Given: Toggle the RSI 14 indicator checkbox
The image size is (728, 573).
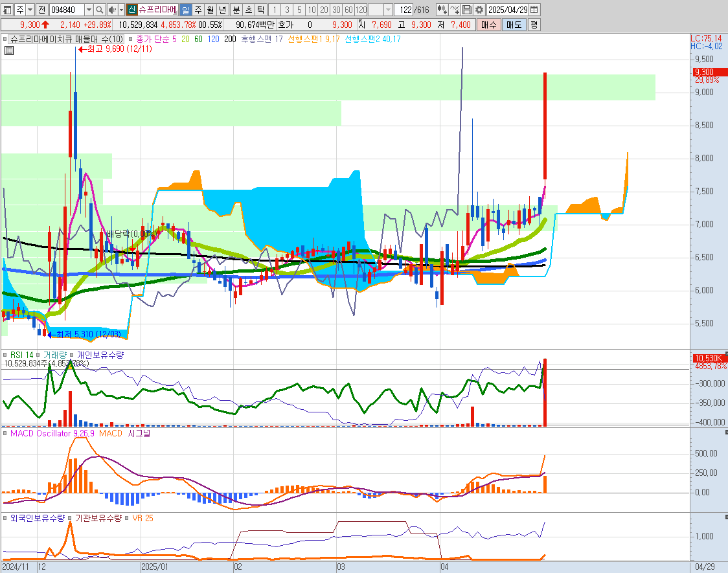Looking at the screenshot, I should pyautogui.click(x=5, y=355).
